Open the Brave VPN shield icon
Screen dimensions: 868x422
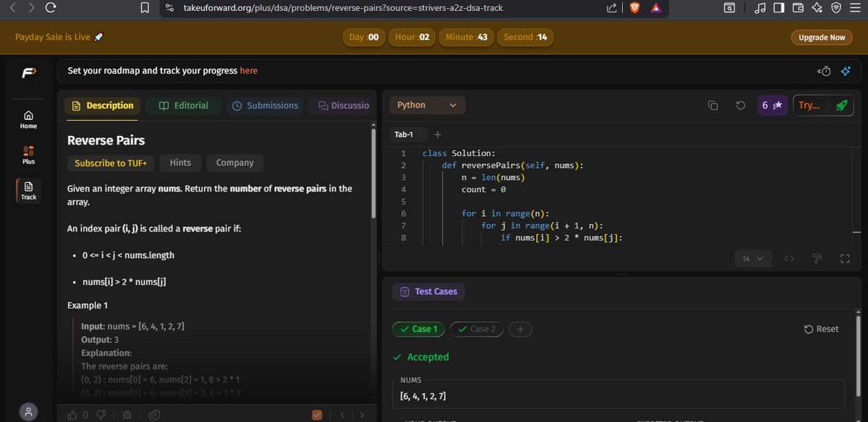(836, 8)
